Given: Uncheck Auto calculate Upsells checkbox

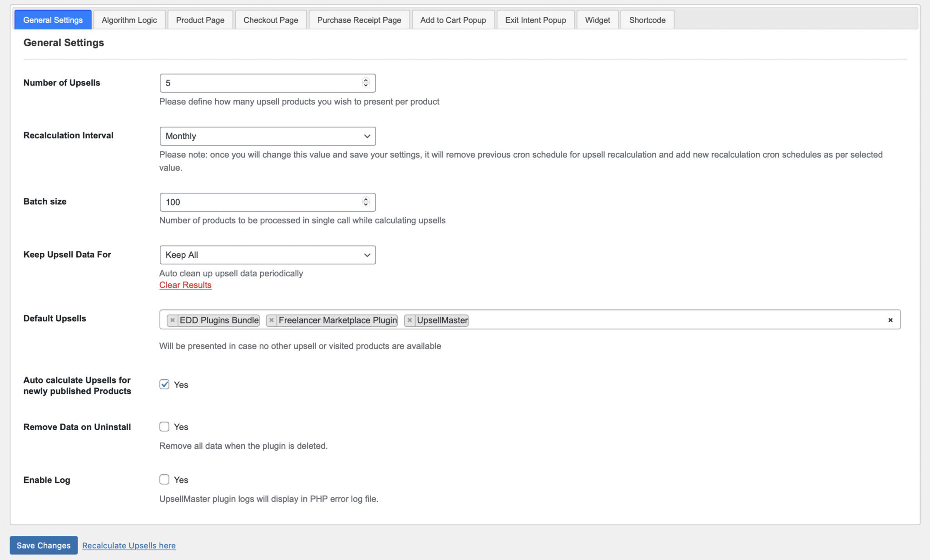Looking at the screenshot, I should tap(164, 384).
